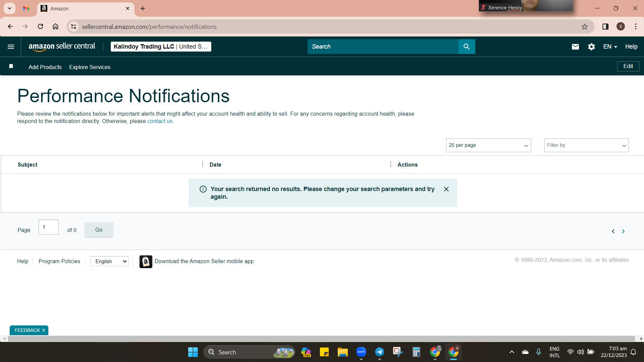Image resolution: width=644 pixels, height=362 pixels.
Task: Open Telegram from taskbar
Action: click(x=379, y=352)
